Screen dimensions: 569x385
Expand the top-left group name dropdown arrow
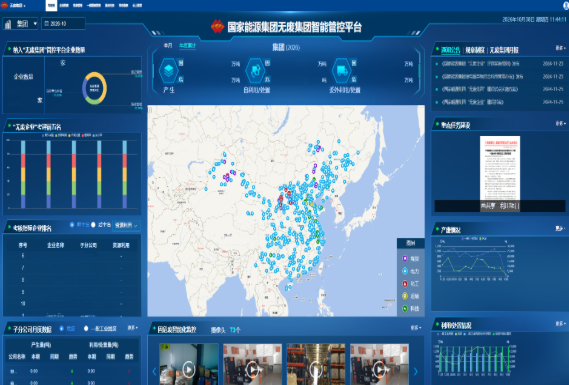point(24,6)
